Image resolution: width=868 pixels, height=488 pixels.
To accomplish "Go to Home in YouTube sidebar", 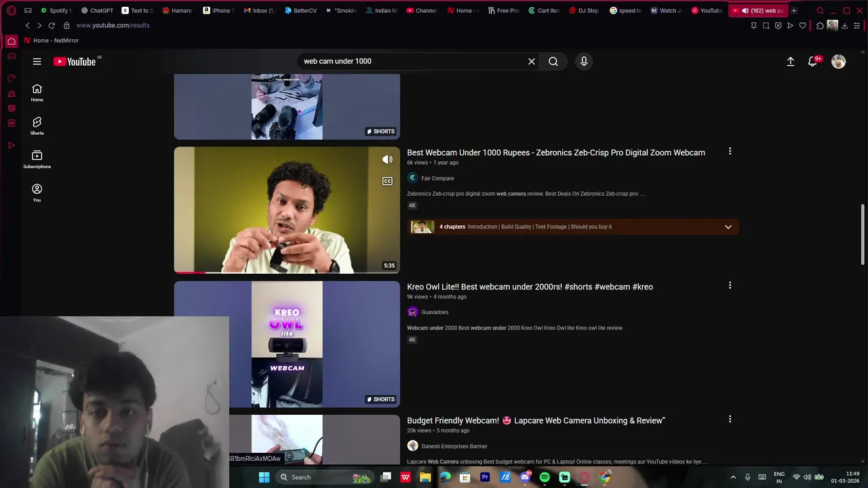I will [37, 93].
